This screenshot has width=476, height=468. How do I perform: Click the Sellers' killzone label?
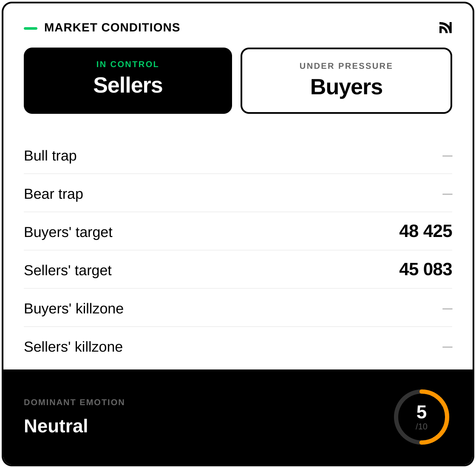click(73, 347)
